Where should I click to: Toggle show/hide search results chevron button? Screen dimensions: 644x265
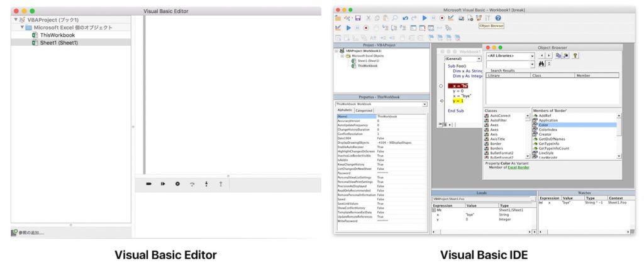point(550,64)
